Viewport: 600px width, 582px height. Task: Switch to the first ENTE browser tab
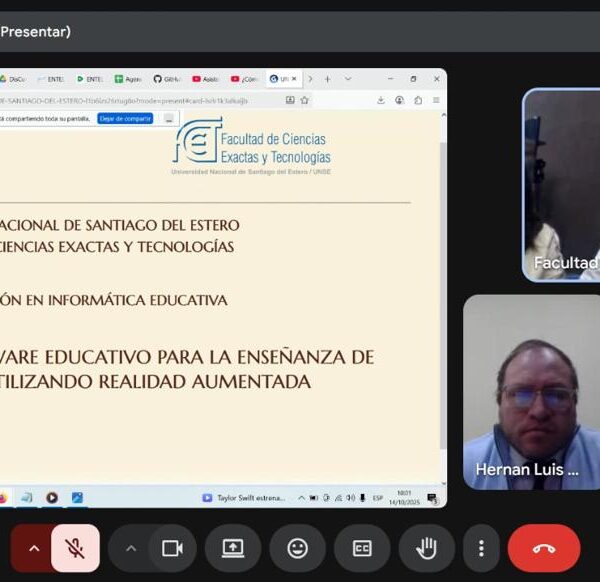tap(51, 79)
